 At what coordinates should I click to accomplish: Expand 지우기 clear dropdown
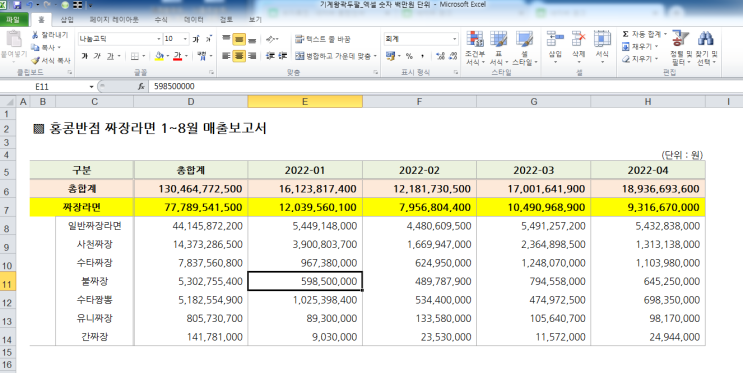pyautogui.click(x=656, y=59)
